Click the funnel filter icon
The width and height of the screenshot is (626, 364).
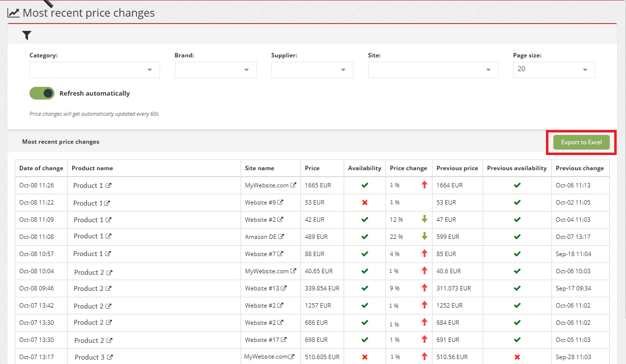pos(27,35)
